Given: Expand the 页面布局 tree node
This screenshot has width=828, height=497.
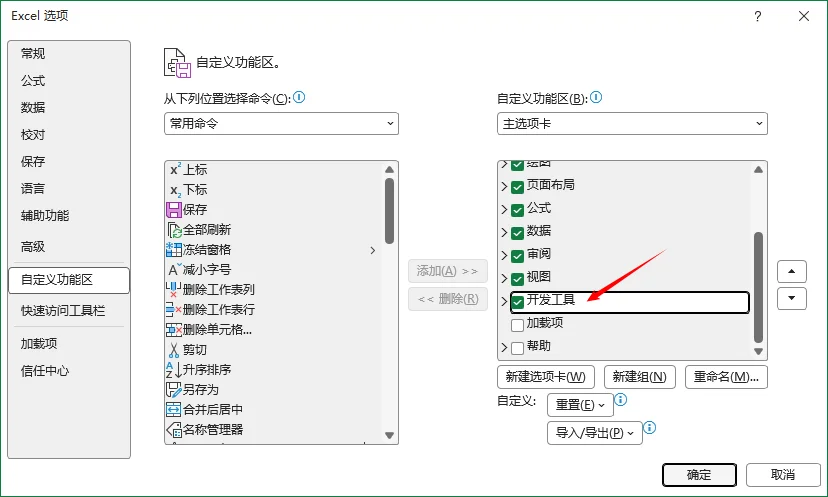Looking at the screenshot, I should pyautogui.click(x=504, y=186).
